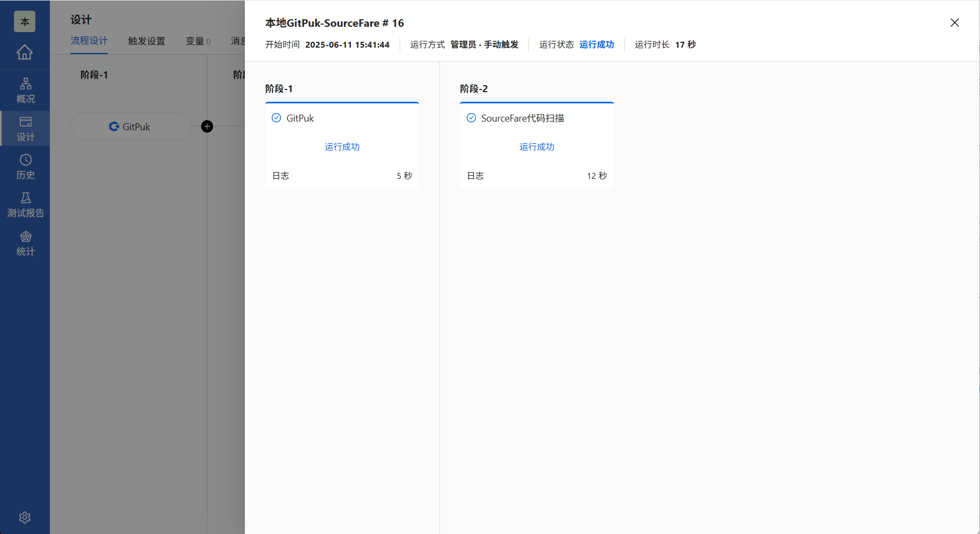Click title 本地GitPuk-SourceFare # 16
The image size is (980, 534).
point(334,23)
